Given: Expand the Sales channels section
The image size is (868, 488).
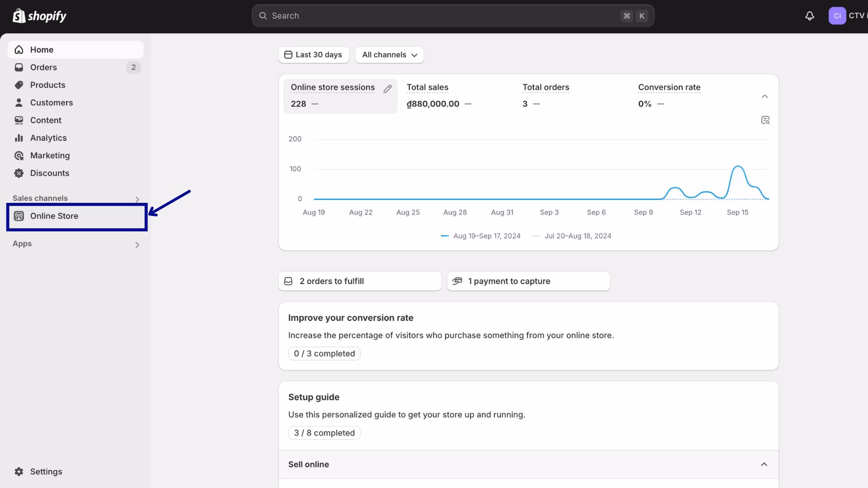Looking at the screenshot, I should tap(137, 199).
